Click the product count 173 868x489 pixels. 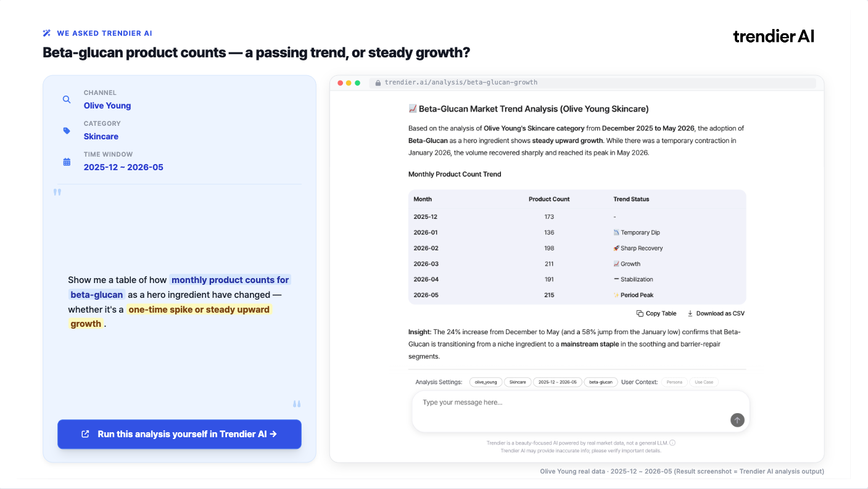pos(549,217)
